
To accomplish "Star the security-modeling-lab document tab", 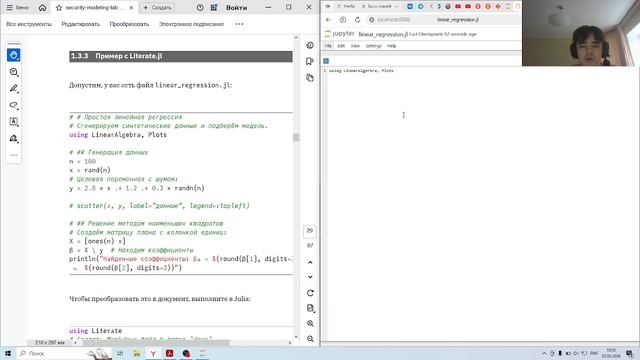I will point(59,8).
